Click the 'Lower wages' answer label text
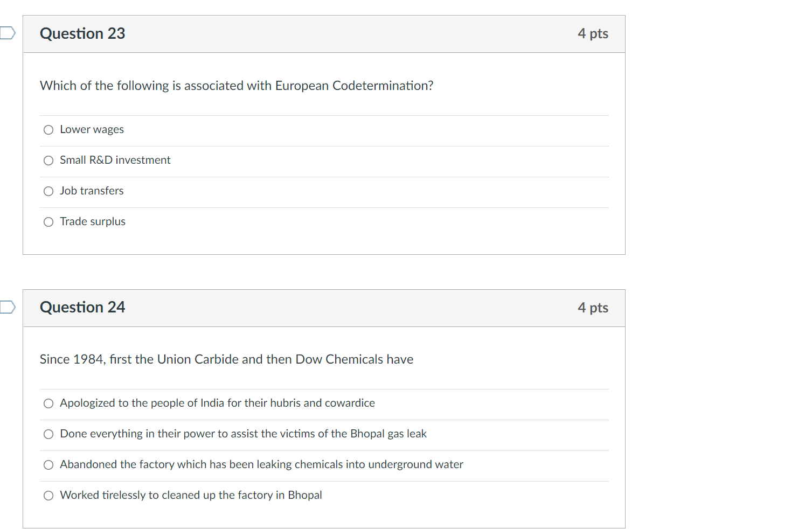812x529 pixels. (92, 129)
